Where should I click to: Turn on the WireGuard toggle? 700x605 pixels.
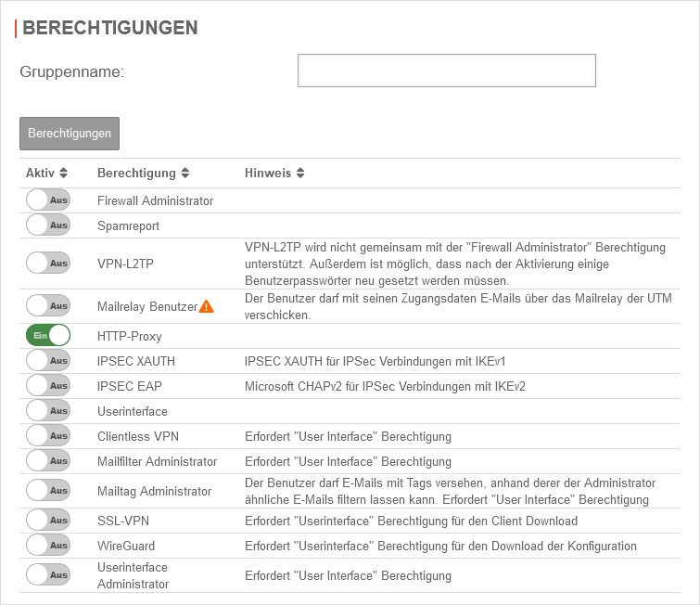point(48,546)
